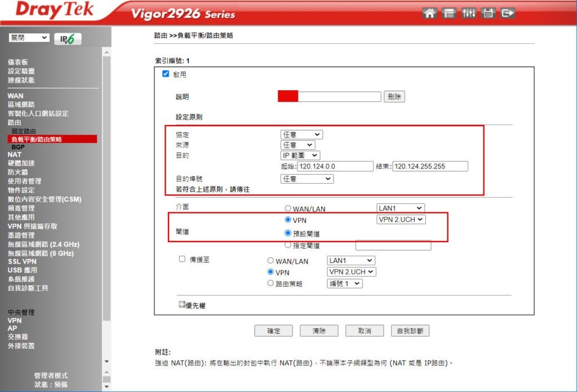Click the 指定閘道 address field
The image size is (577, 392).
[393, 245]
